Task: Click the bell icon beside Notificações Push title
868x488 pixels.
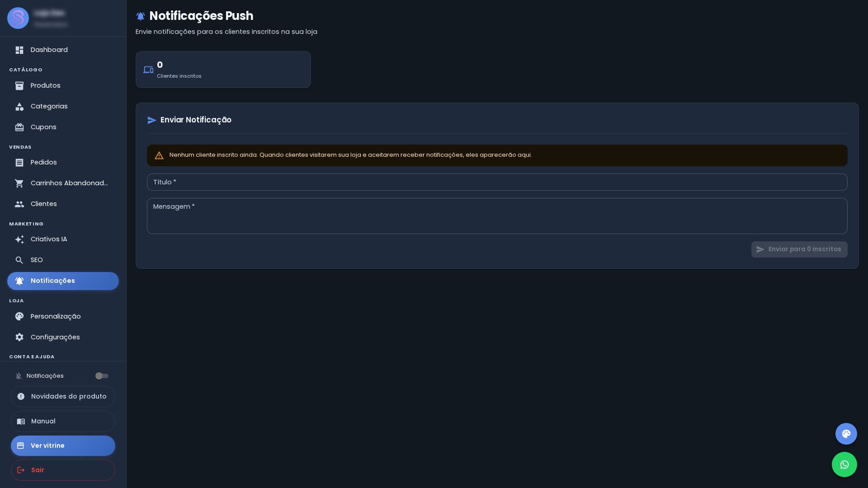Action: click(x=141, y=16)
